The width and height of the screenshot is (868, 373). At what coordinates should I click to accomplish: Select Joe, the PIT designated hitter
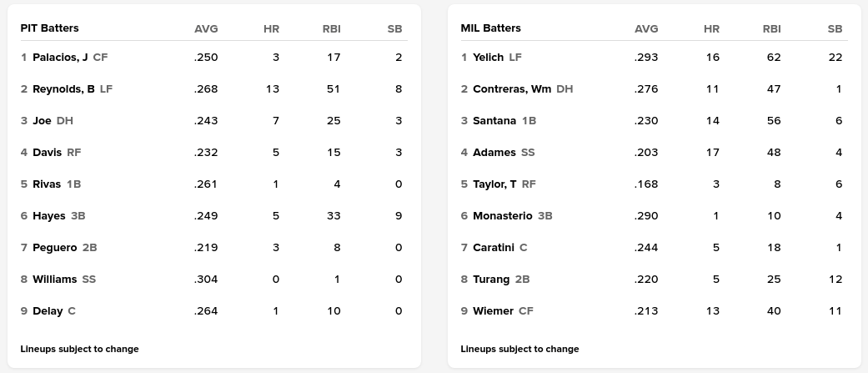(x=42, y=121)
